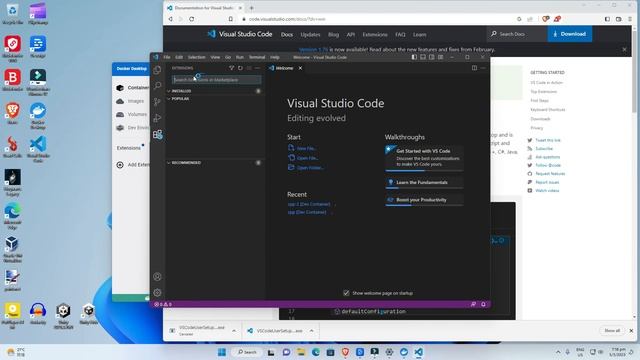Image resolution: width=640 pixels, height=360 pixels.
Task: Open the Help menu
Action: coord(275,57)
